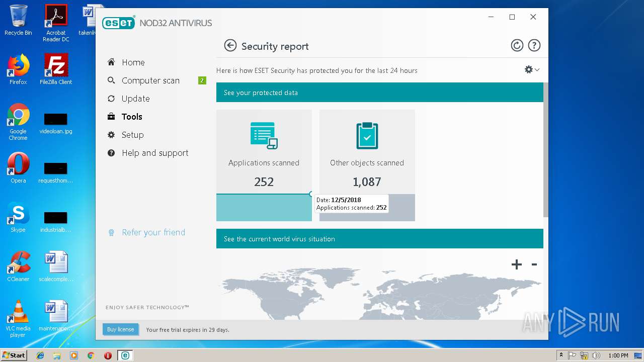Select FileZilla Client desktop shortcut
The height and width of the screenshot is (362, 644).
point(56,69)
